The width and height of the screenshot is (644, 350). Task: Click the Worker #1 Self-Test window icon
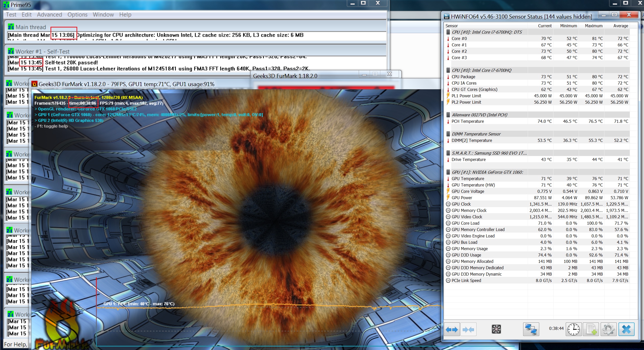tap(11, 51)
